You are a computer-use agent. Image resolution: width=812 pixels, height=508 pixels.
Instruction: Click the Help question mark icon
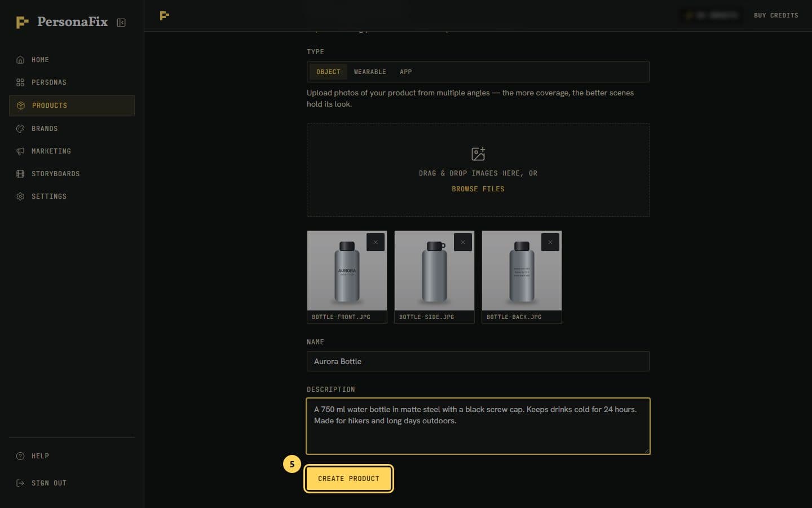20,456
